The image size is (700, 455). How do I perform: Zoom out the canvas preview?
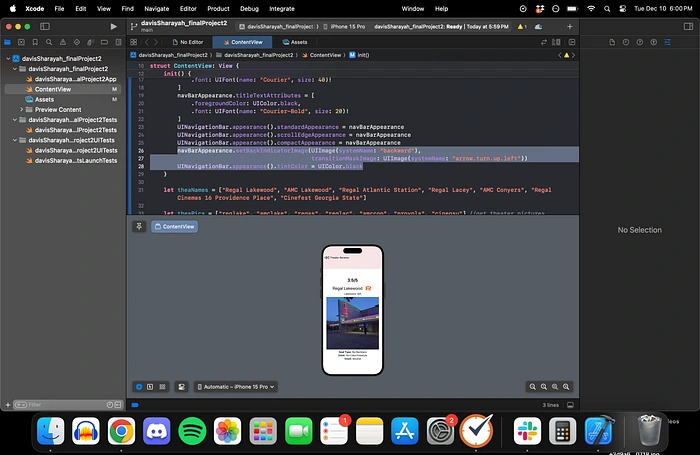coord(535,386)
